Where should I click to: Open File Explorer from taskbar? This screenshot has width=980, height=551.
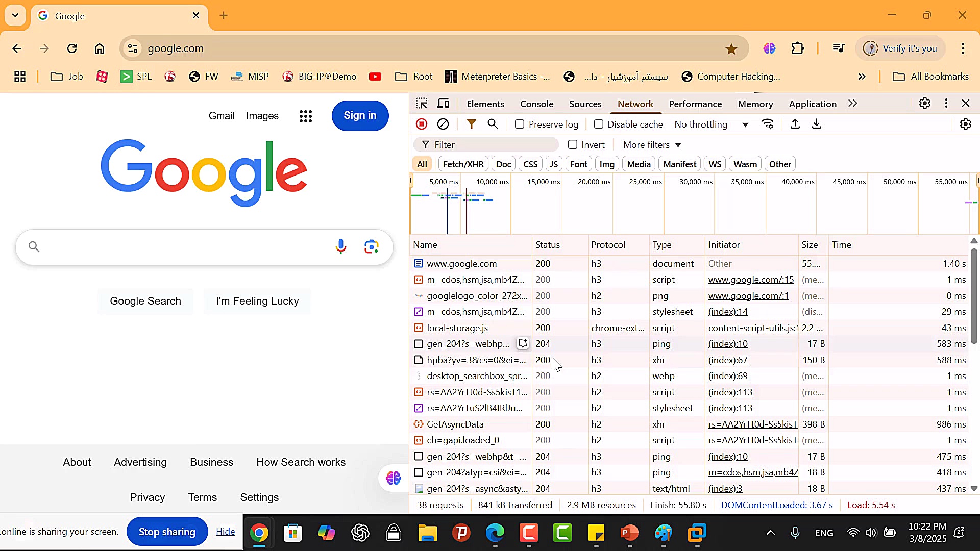pos(428,533)
